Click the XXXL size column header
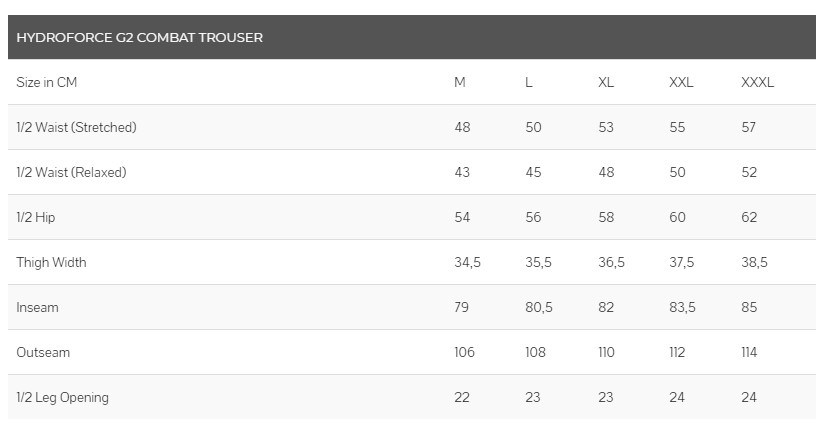Viewport: 827px width, 423px height. [x=757, y=82]
